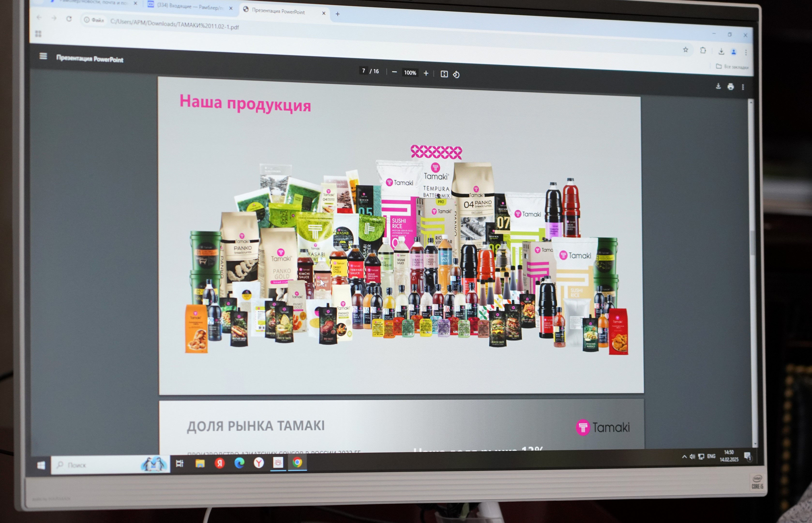
Task: Rotate the document counterclockwise
Action: coord(456,74)
